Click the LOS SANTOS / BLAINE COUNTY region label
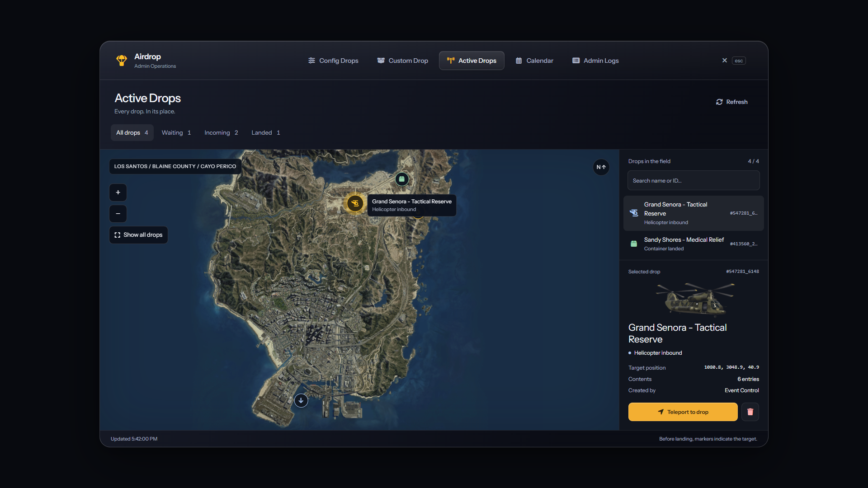The image size is (868, 488). click(175, 166)
